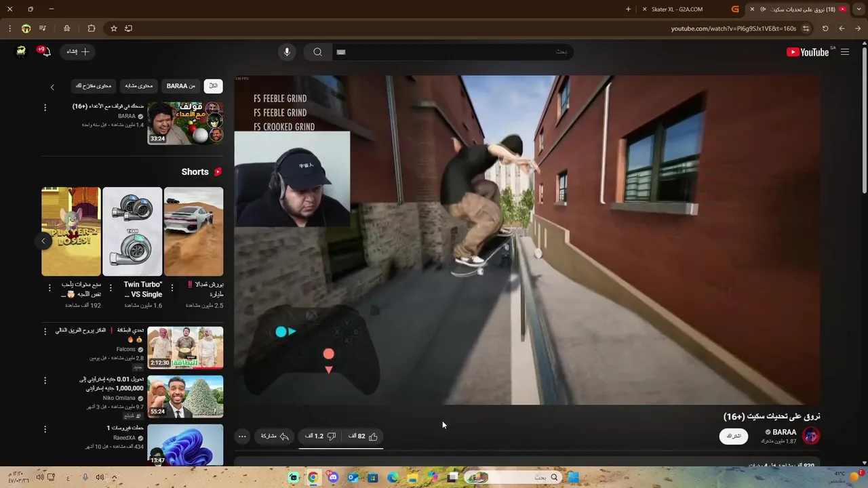Open the RaeedXA 13:47 video thumbnail

185,445
